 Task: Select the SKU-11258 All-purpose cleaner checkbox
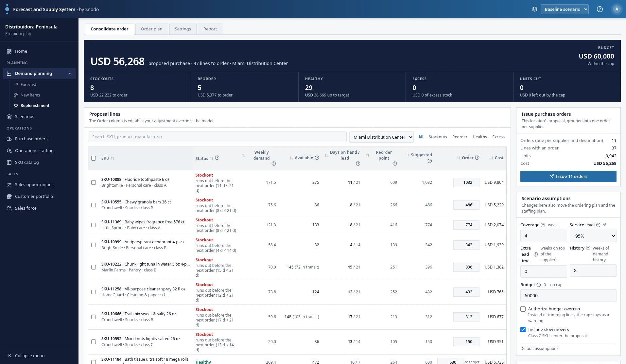point(94,292)
